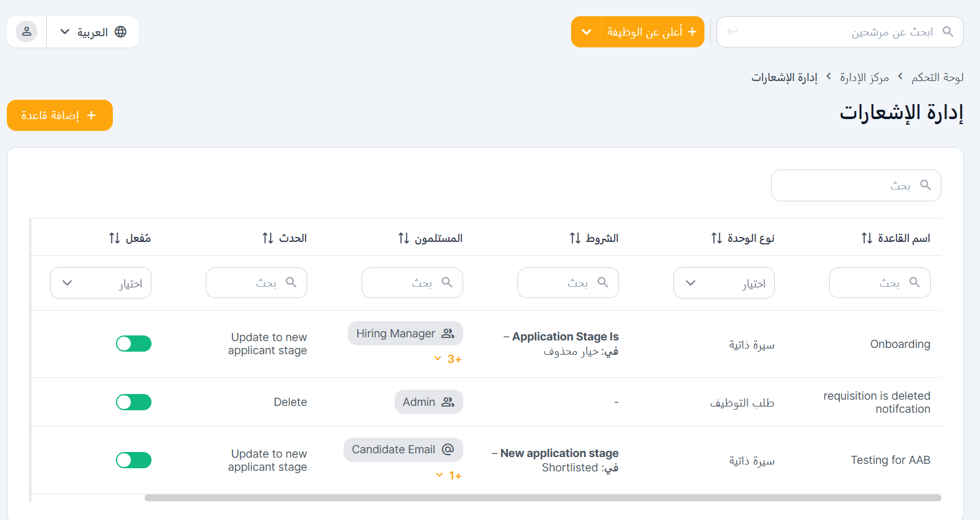Screen dimensions: 980x520
Task: Open the module type filter dropdown
Action: [x=724, y=283]
